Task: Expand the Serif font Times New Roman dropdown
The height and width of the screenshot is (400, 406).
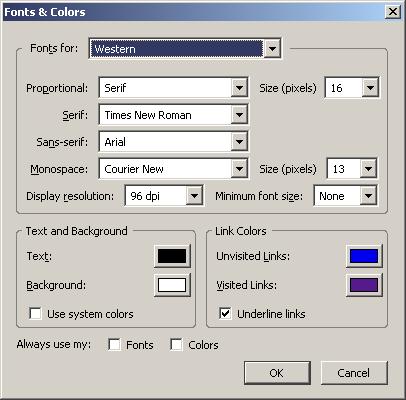Action: click(173, 115)
